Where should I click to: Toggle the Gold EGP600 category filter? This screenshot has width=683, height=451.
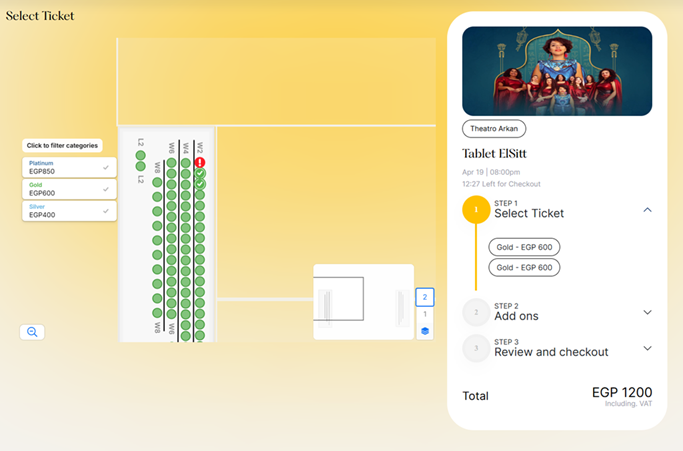point(69,189)
